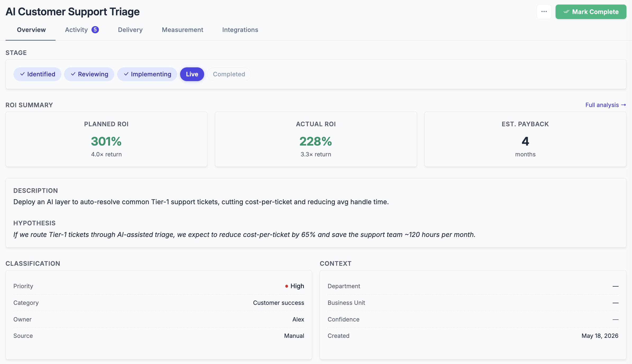The width and height of the screenshot is (632, 364).
Task: Click the Mark Complete button
Action: 591,12
